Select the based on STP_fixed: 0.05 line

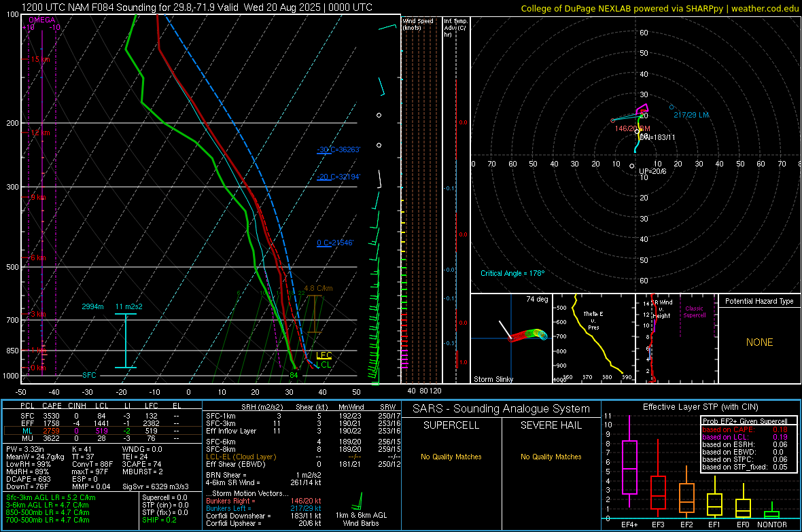click(745, 467)
